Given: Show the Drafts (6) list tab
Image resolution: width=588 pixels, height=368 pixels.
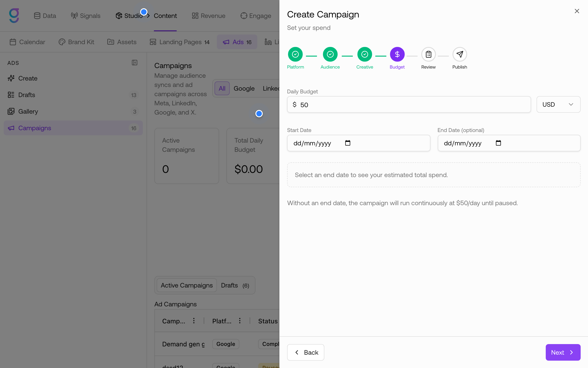Looking at the screenshot, I should [x=235, y=285].
